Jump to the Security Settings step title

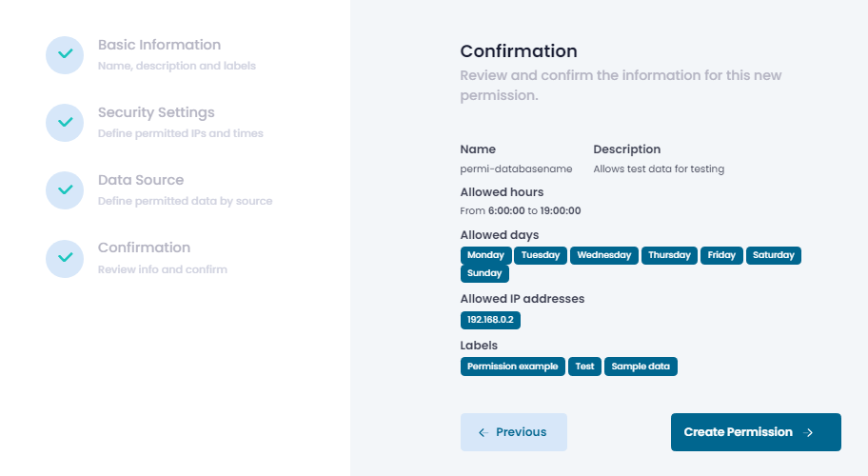click(156, 112)
